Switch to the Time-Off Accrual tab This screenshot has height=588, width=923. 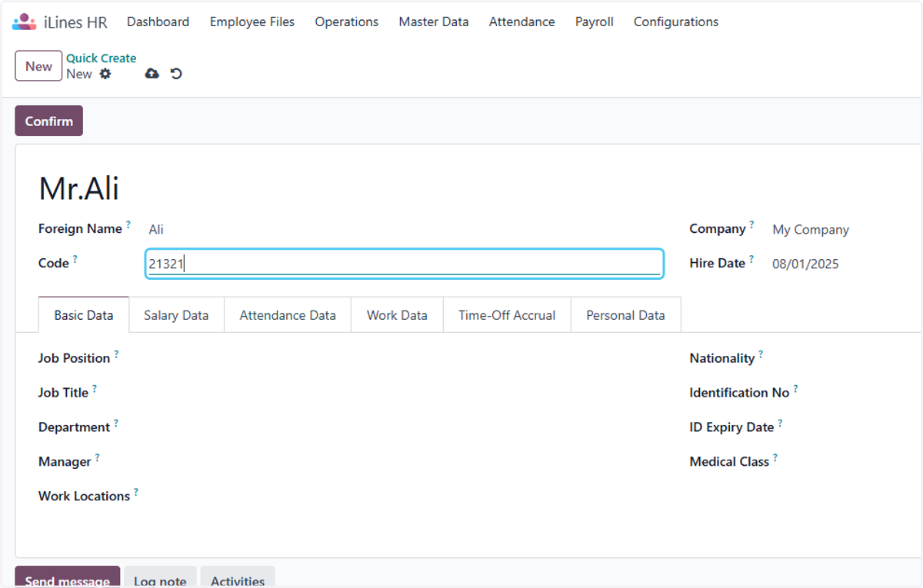pyautogui.click(x=507, y=315)
